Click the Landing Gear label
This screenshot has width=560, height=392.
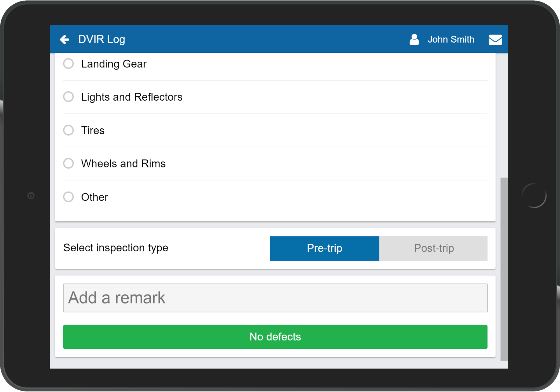point(114,64)
